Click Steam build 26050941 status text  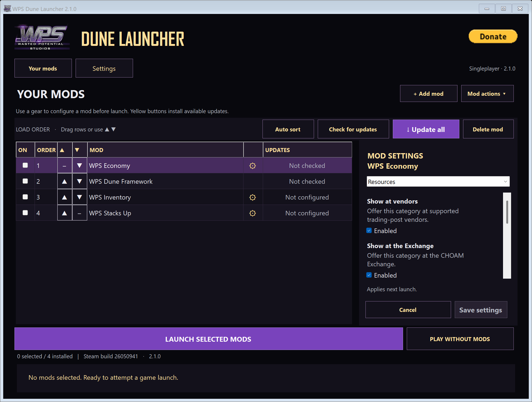[110, 356]
